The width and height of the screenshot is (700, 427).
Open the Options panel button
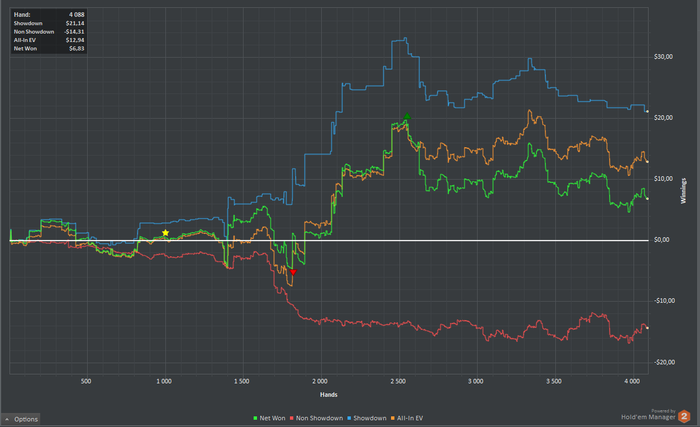(x=21, y=419)
